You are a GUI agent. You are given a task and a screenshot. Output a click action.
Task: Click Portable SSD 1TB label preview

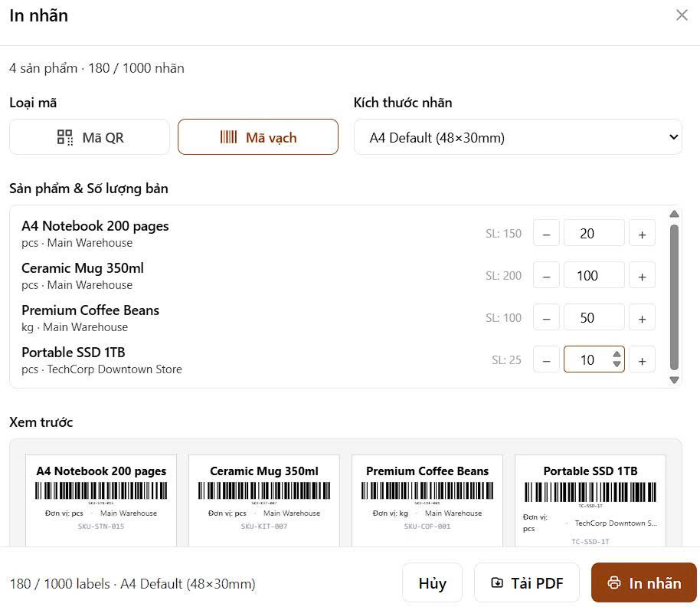click(x=590, y=500)
